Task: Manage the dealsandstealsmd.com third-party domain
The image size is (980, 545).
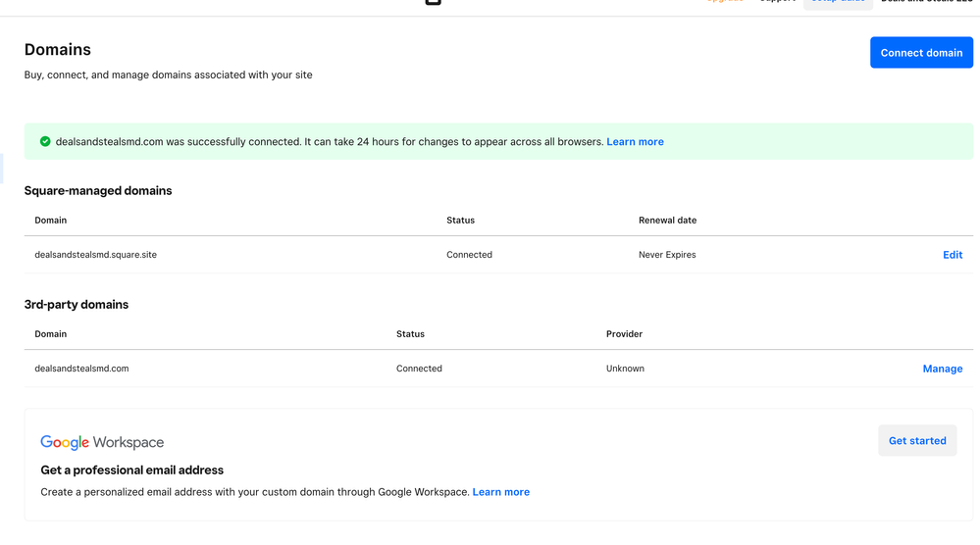Action: (x=942, y=369)
